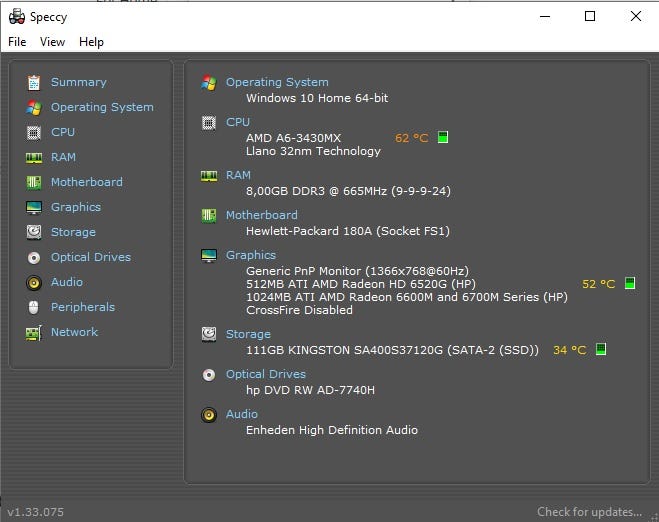The image size is (659, 522).
Task: Select Motherboard in the sidebar
Action: (x=87, y=182)
